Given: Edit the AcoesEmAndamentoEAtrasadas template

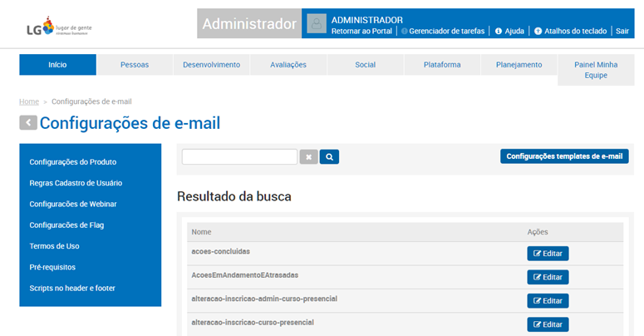Looking at the screenshot, I should coord(548,277).
